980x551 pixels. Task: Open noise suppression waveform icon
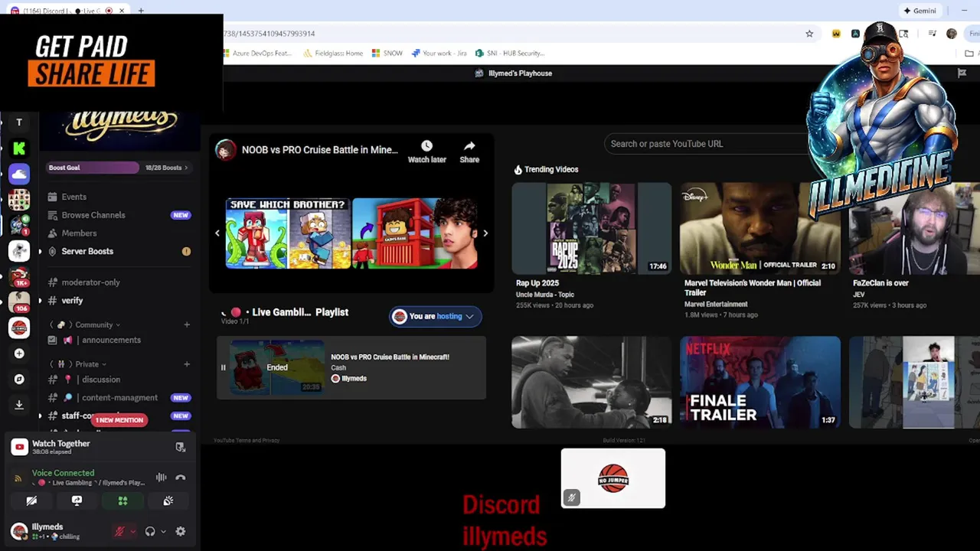tap(161, 478)
